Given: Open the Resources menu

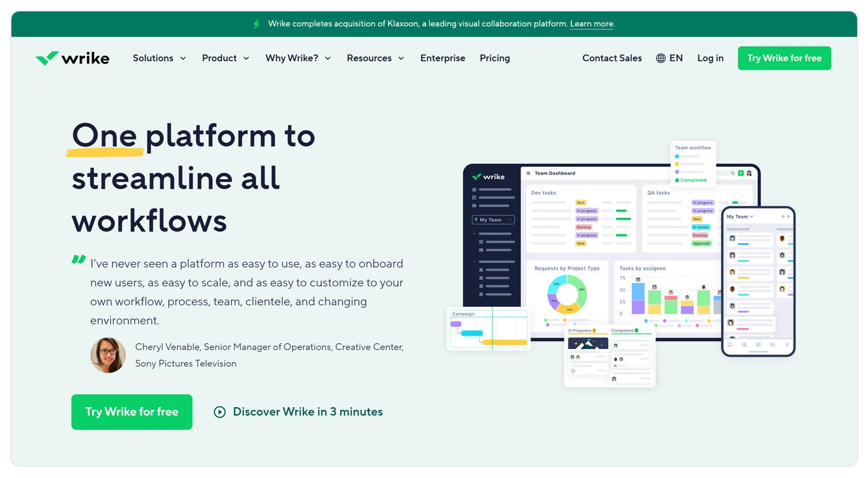Looking at the screenshot, I should point(370,58).
